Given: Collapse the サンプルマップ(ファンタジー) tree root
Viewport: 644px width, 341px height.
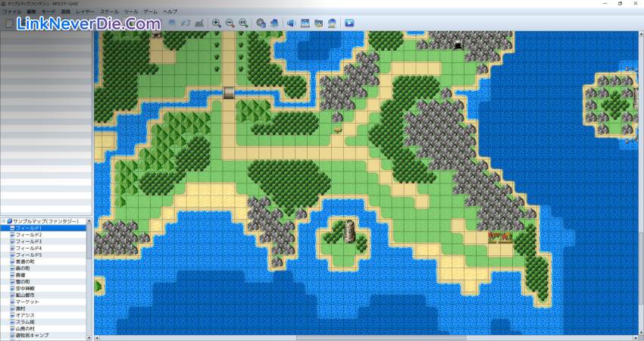Looking at the screenshot, I should [x=4, y=221].
